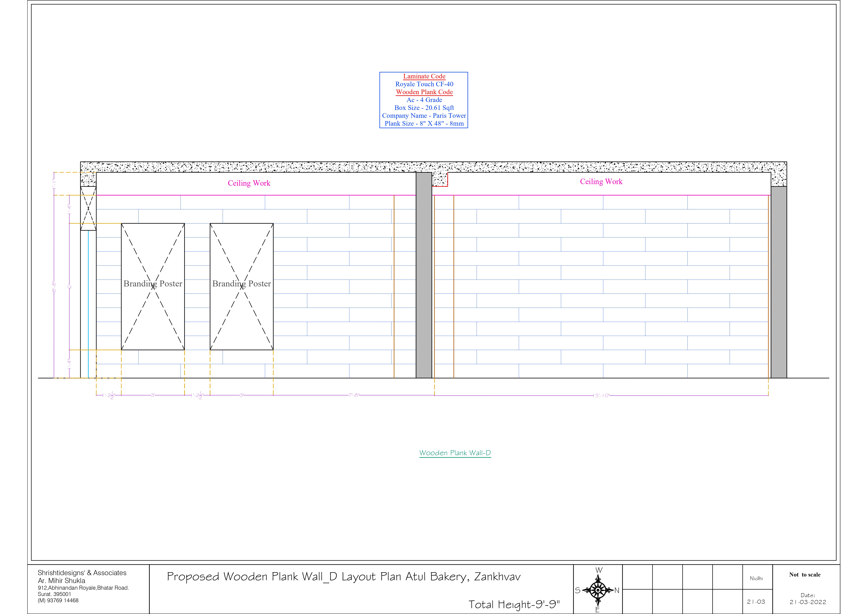Click the N direction letter on compass
This screenshot has height=614, width=868.
[x=617, y=590]
